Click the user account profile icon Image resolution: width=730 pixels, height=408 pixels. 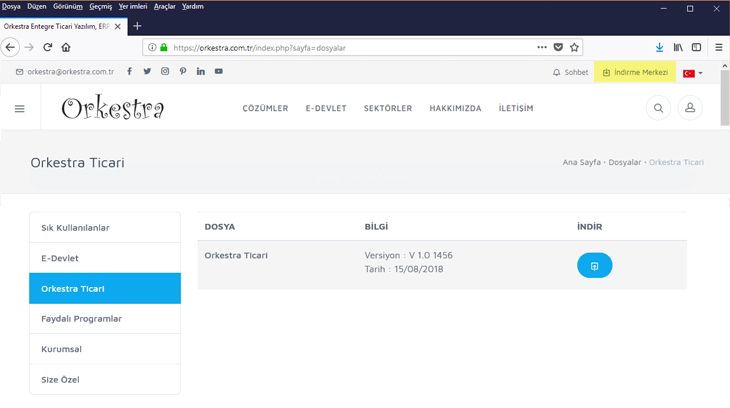pyautogui.click(x=690, y=108)
